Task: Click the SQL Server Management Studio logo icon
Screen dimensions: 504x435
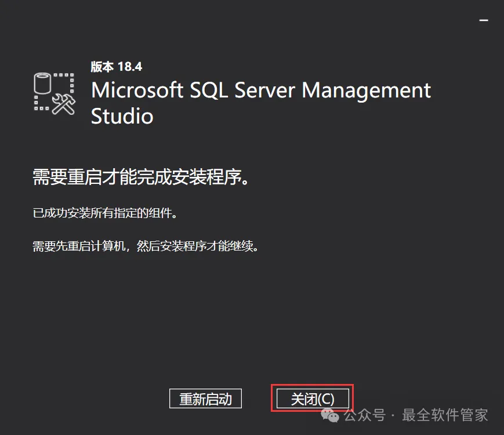Action: click(x=55, y=93)
